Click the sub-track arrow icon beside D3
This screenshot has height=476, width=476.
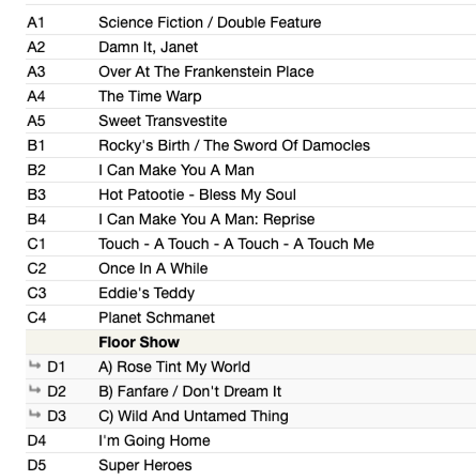(x=35, y=414)
